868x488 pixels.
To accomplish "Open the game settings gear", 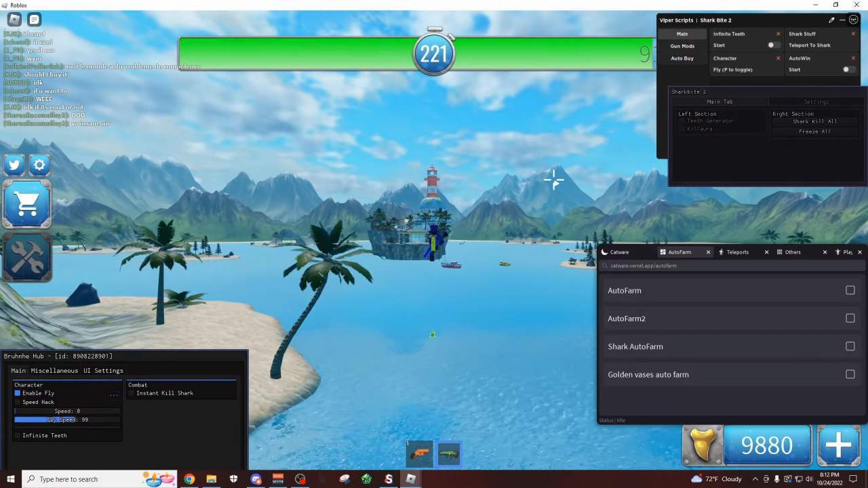I will click(x=39, y=165).
